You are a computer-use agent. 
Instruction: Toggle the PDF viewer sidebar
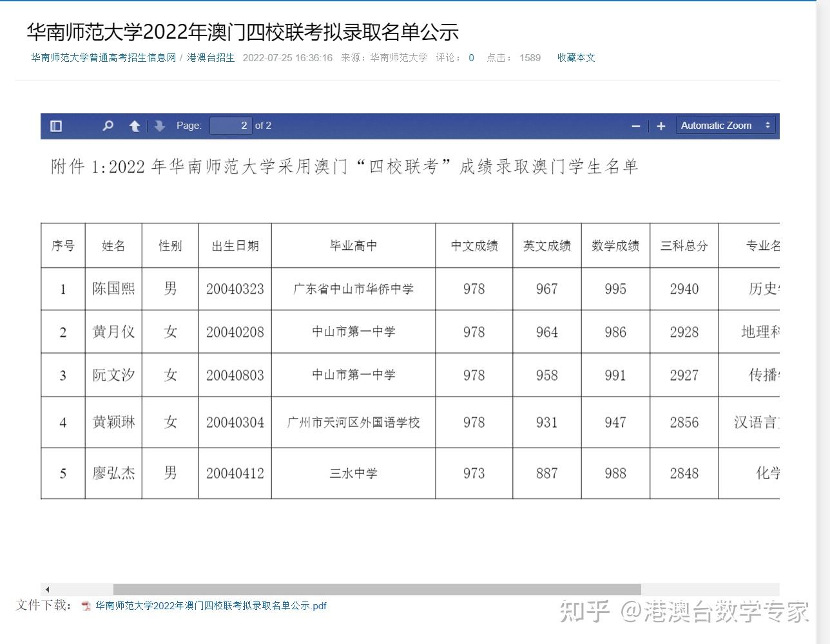(56, 126)
